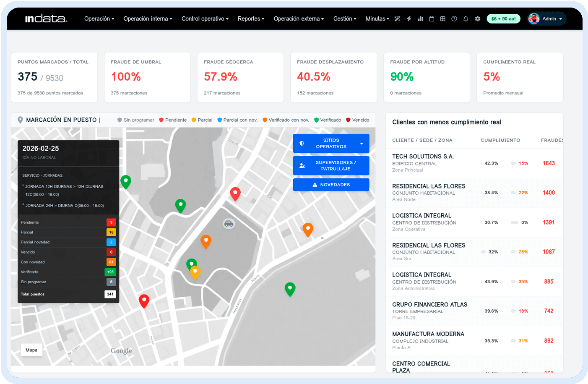Click the Mapa view switcher on the map
Screen dimensions: 588x384
(31, 350)
